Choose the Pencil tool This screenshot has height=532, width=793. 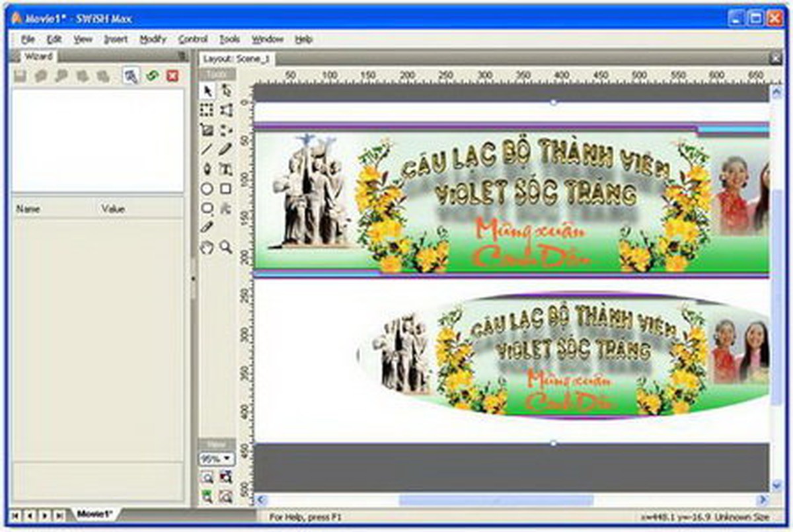coord(225,149)
